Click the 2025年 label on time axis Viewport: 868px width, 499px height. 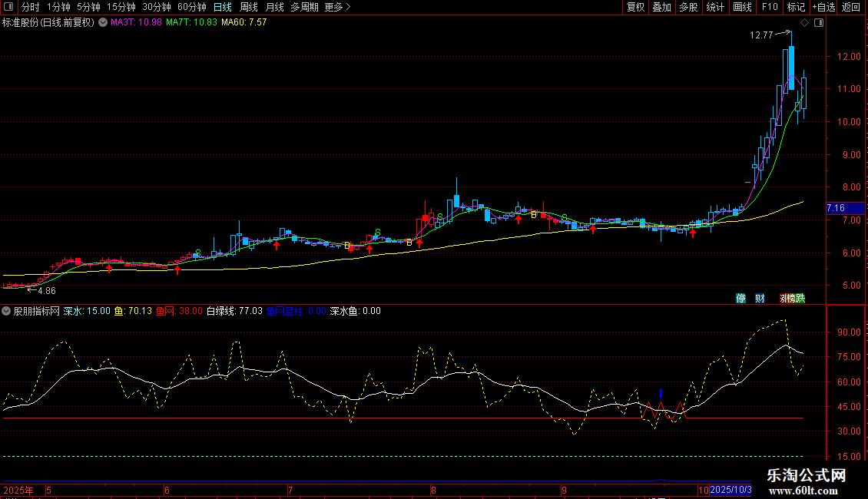18,491
